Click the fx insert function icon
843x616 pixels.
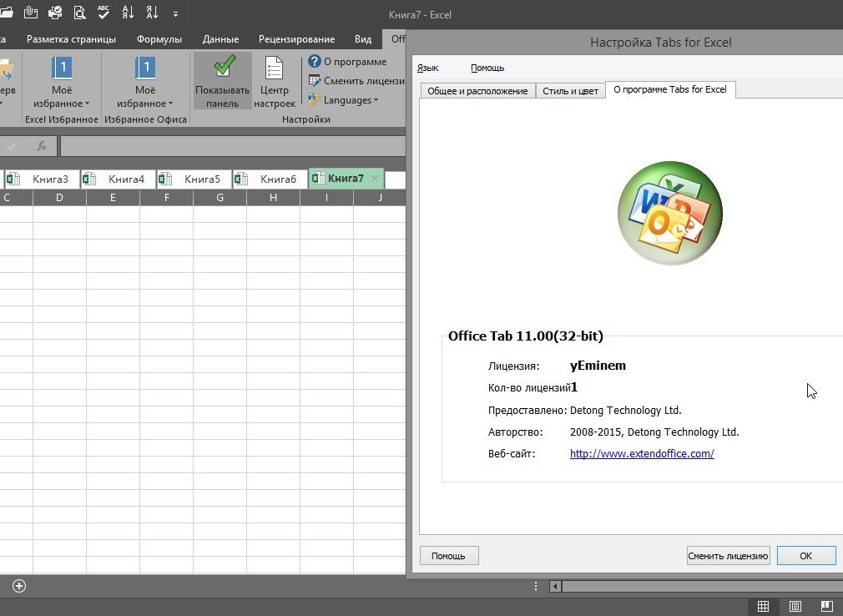[42, 146]
